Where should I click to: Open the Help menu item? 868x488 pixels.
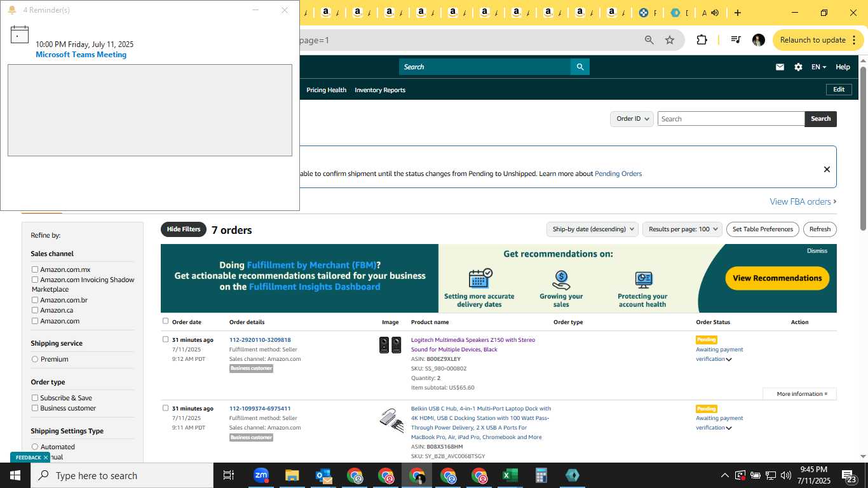[x=843, y=67]
